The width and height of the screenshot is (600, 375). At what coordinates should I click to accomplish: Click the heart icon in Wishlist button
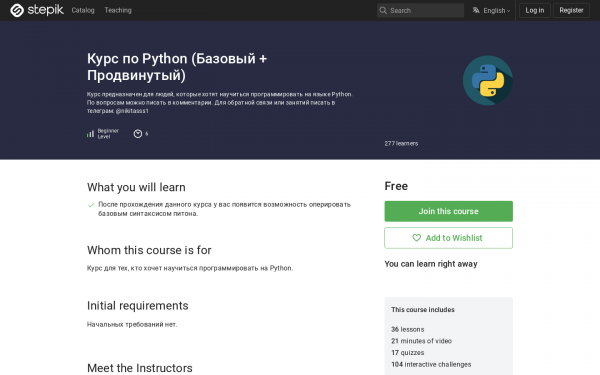click(x=416, y=238)
